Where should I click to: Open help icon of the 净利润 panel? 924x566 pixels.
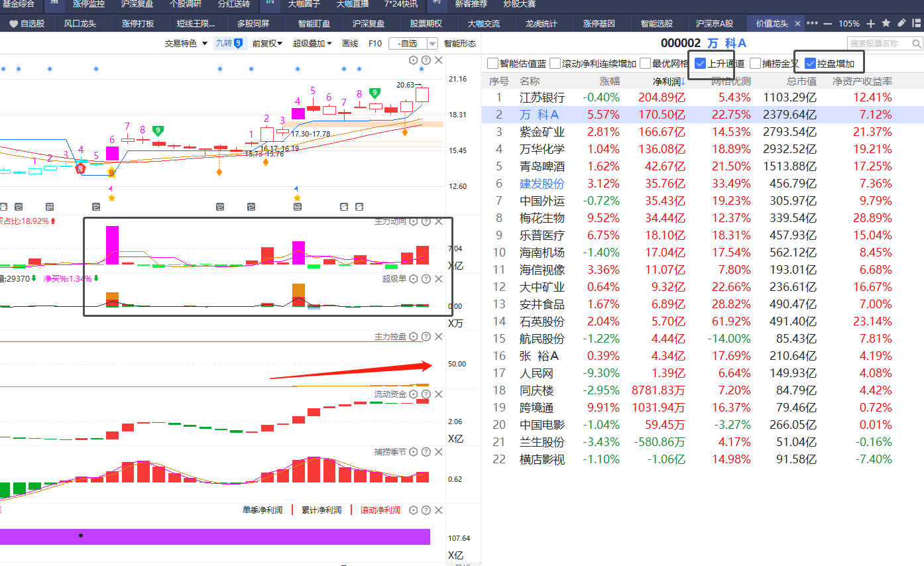426,510
